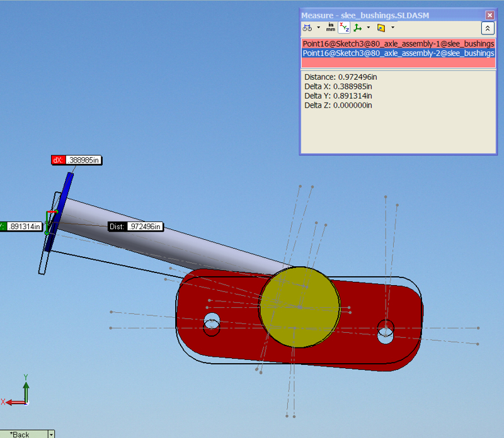Click the Dist .972496in callout label
Image resolution: width=504 pixels, height=438 pixels.
[x=135, y=227]
